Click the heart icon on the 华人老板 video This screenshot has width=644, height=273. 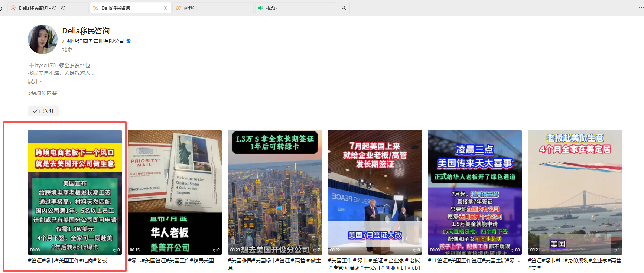click(215, 250)
